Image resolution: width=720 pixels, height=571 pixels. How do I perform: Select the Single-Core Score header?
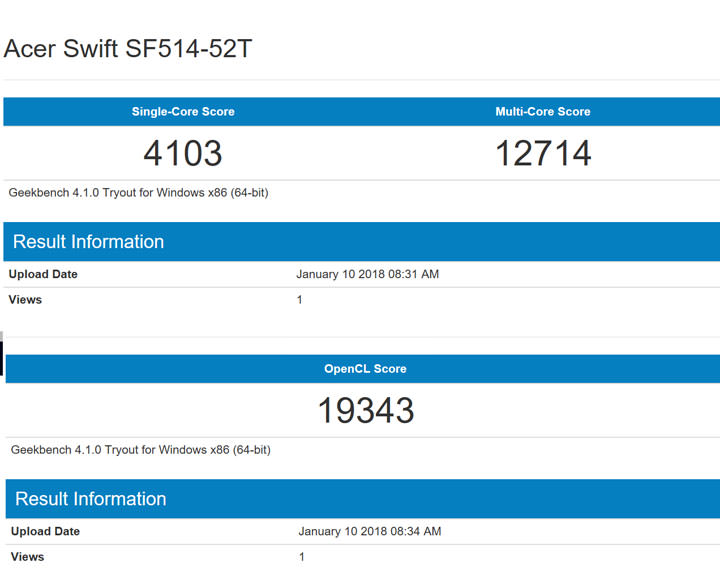pyautogui.click(x=183, y=112)
